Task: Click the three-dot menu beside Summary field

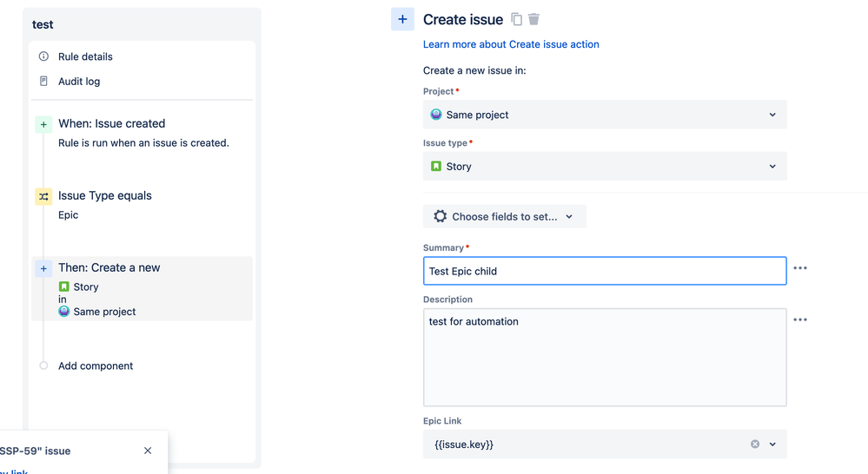Action: [x=800, y=268]
